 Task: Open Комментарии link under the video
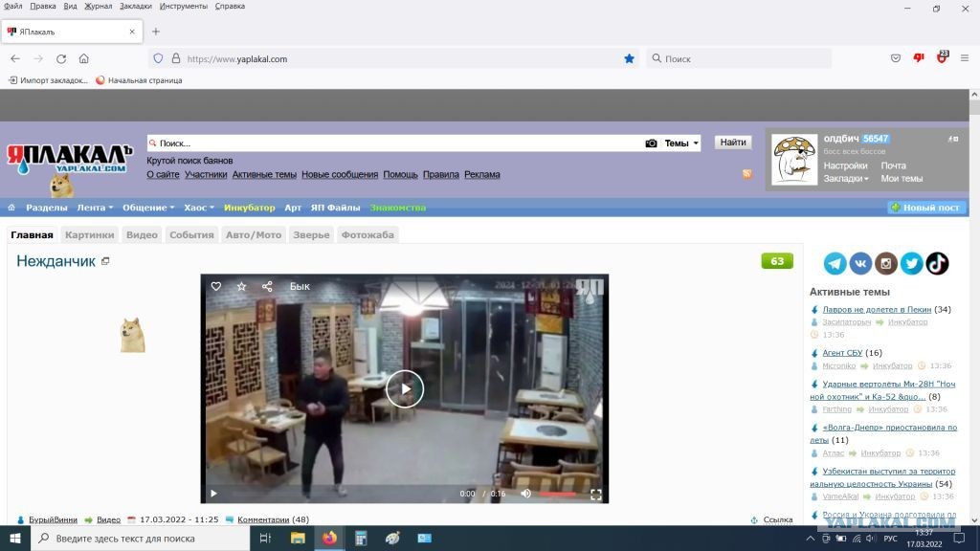(x=263, y=519)
